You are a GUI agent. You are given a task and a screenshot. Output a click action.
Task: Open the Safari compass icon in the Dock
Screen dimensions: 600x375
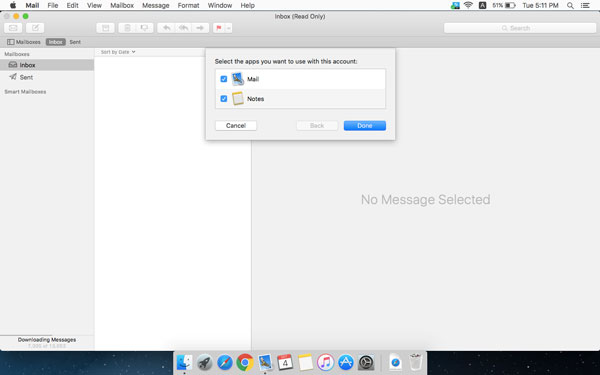[x=225, y=362]
